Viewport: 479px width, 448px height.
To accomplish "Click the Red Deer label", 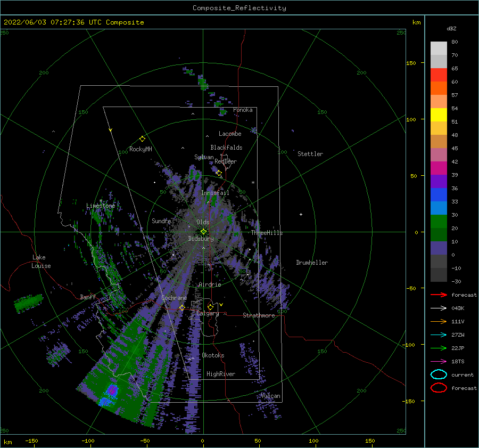I will tap(226, 161).
